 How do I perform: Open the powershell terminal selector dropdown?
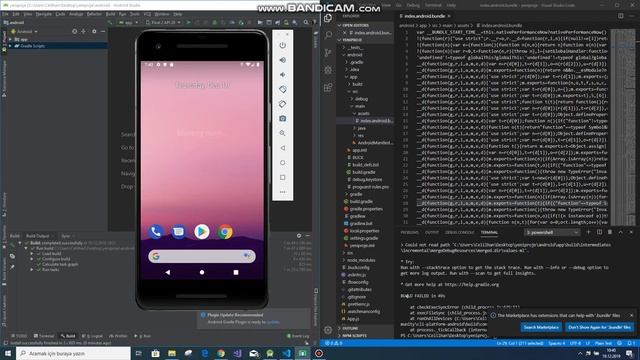tap(552, 232)
